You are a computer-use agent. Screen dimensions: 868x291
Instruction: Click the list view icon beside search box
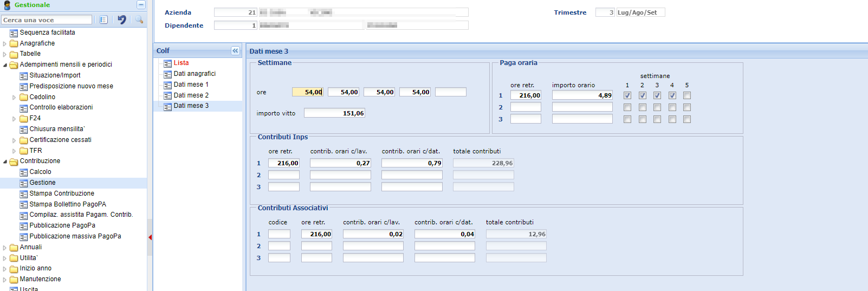coord(103,20)
